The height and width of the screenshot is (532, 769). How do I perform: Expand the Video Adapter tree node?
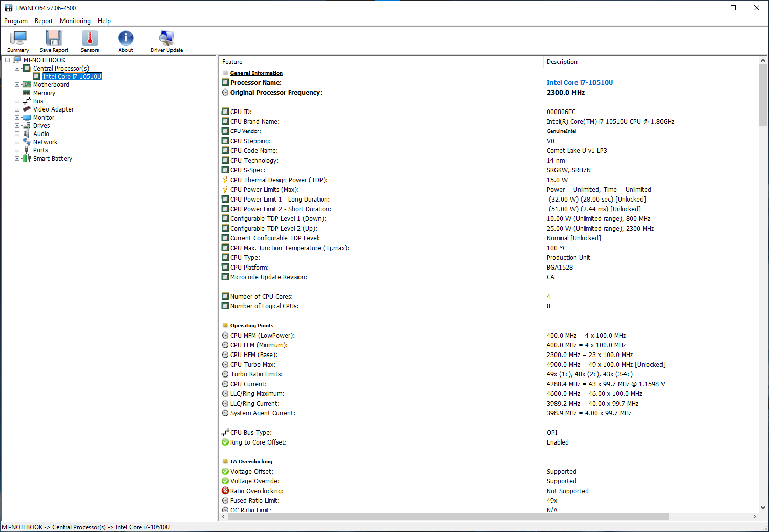click(17, 109)
